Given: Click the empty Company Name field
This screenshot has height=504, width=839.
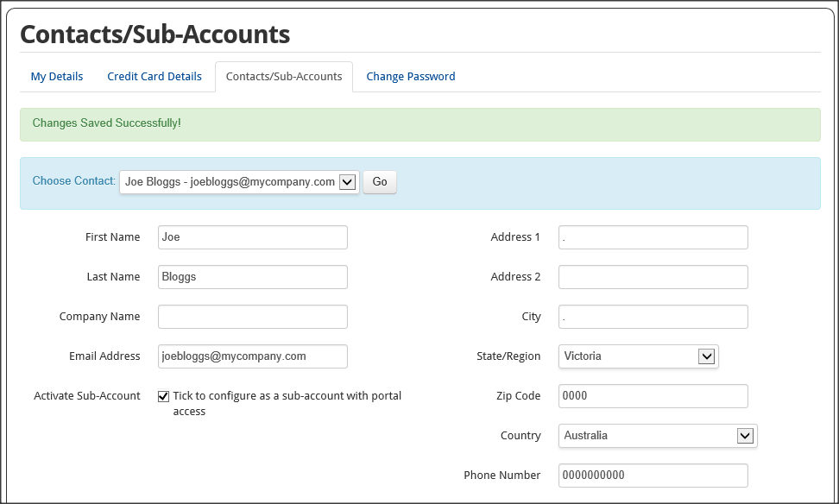Looking at the screenshot, I should pyautogui.click(x=253, y=317).
